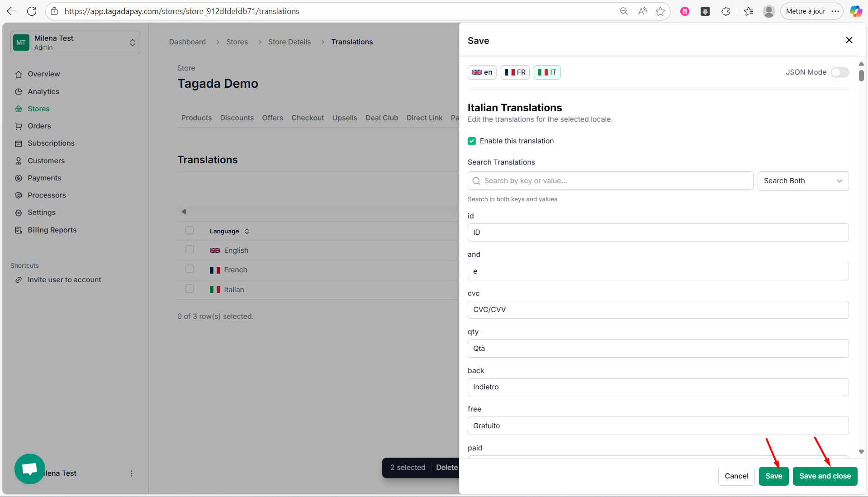The image size is (868, 497).
Task: Open the Offers store tab
Action: point(272,118)
